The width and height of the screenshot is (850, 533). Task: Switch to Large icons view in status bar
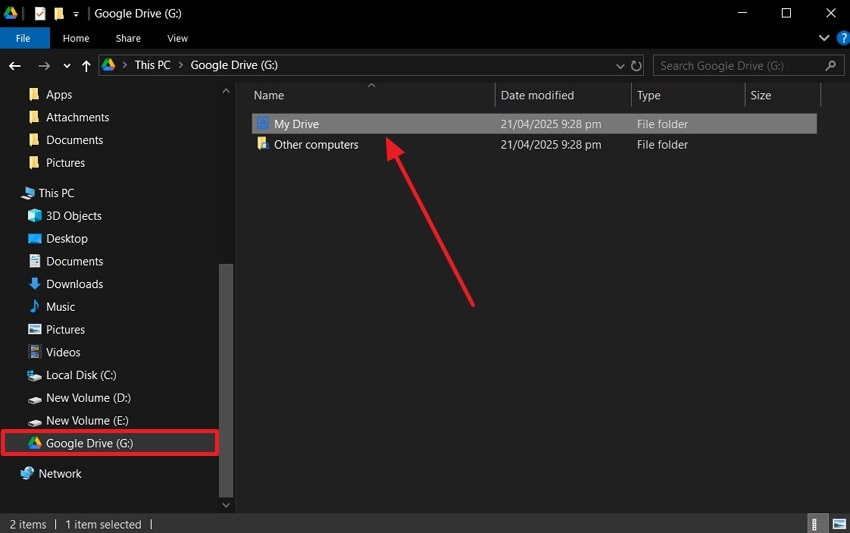pyautogui.click(x=839, y=524)
